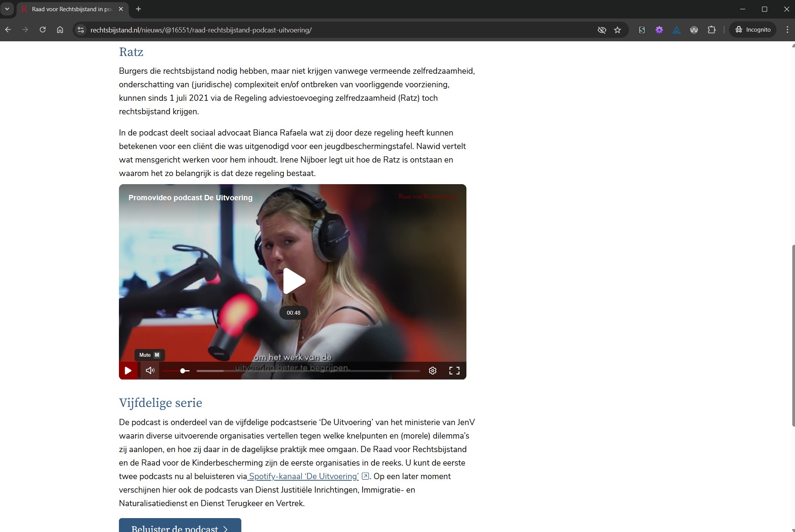
Task: Click the Ratz section heading
Action: pos(131,52)
